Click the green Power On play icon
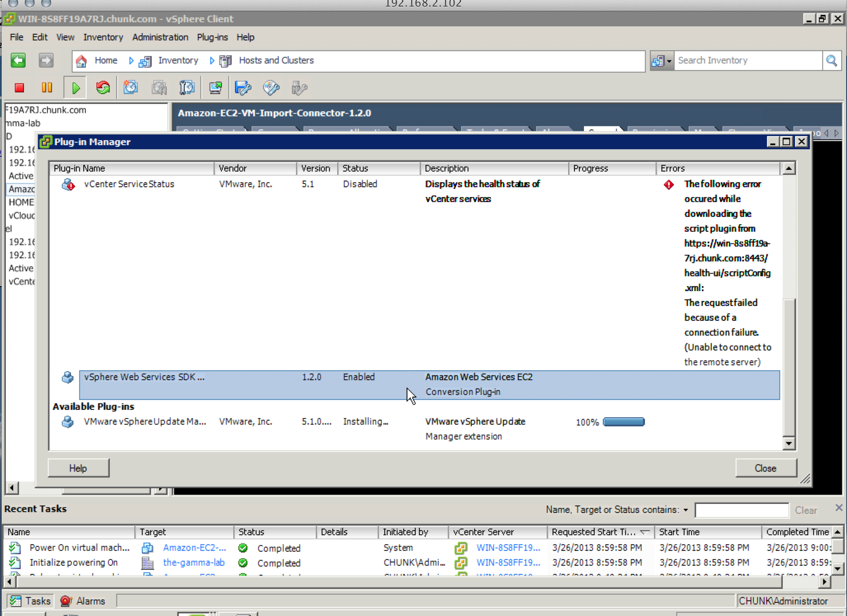847x616 pixels. click(x=75, y=88)
